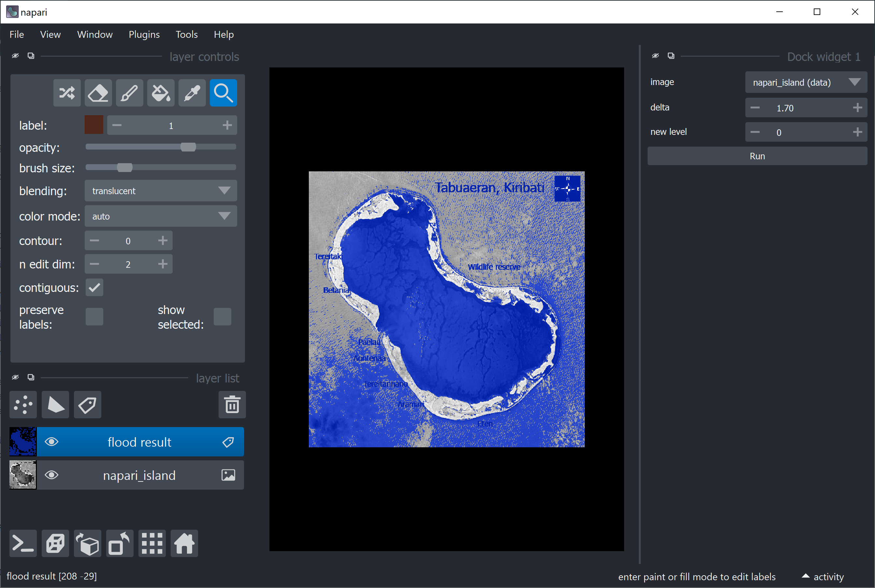Expand the activity panel

[823, 577]
